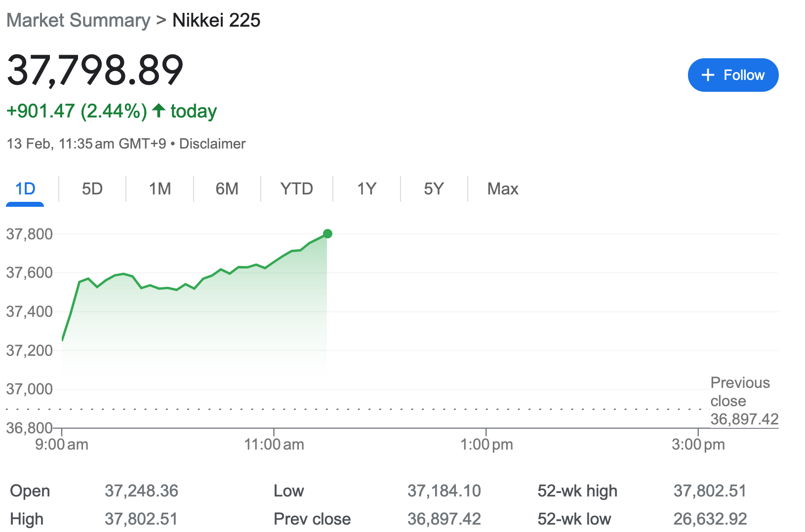
Task: Open the Disclaimer link
Action: point(212,144)
